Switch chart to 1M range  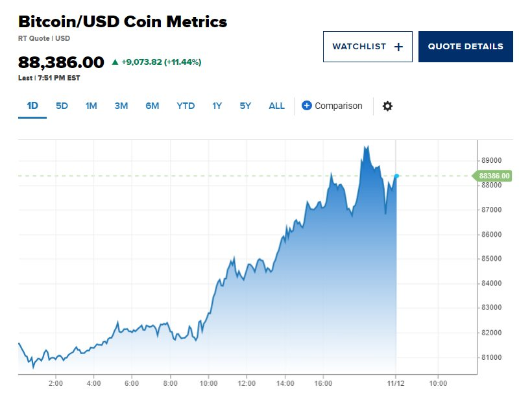click(x=91, y=106)
